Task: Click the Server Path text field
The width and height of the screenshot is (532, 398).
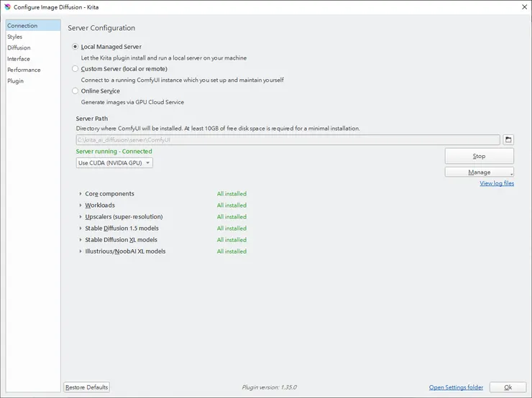Action: [288, 139]
